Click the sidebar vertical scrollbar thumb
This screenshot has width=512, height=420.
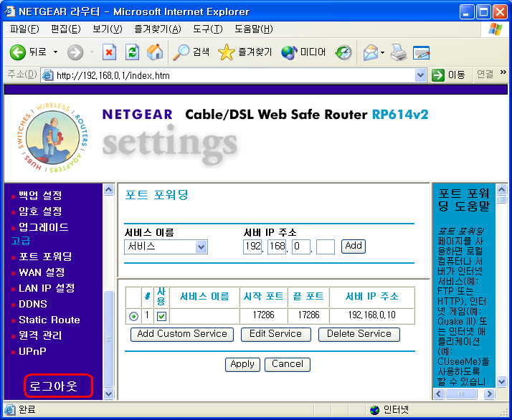click(x=109, y=339)
